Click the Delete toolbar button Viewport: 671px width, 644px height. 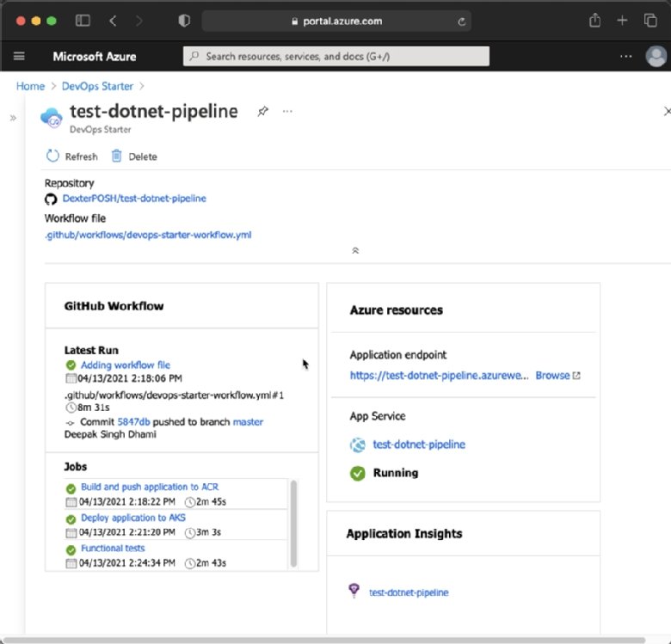click(x=134, y=156)
